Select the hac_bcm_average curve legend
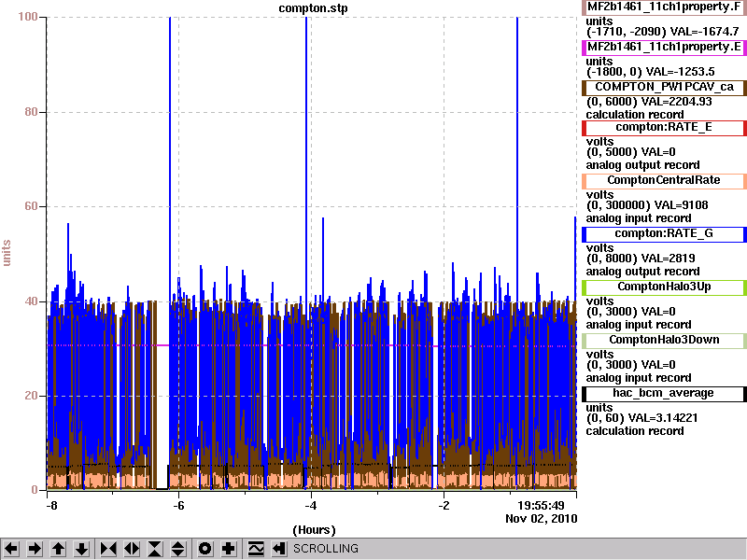Image resolution: width=747 pixels, height=560 pixels. 664,393
